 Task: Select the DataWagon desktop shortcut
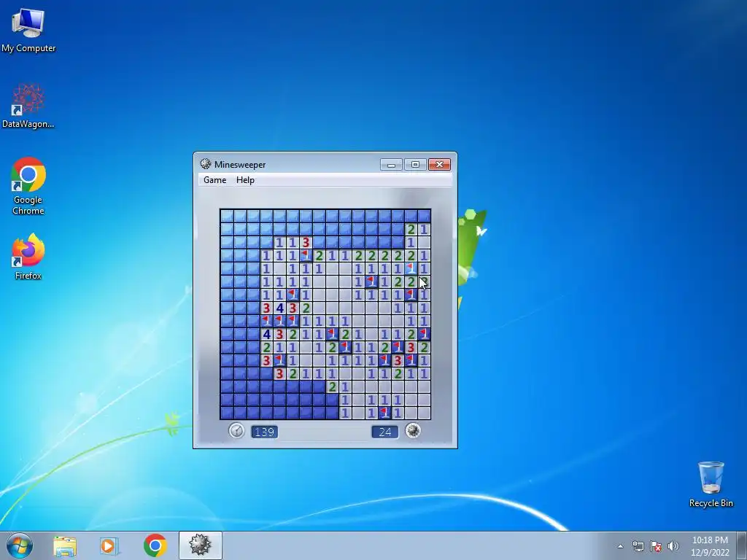click(28, 106)
